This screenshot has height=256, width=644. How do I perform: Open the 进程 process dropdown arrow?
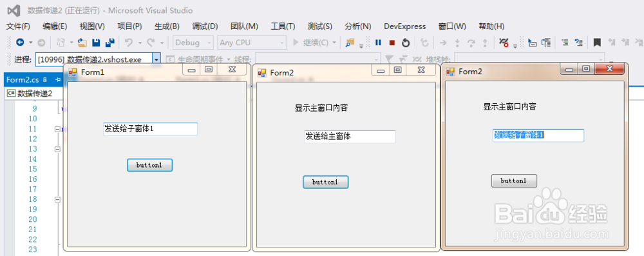[156, 60]
